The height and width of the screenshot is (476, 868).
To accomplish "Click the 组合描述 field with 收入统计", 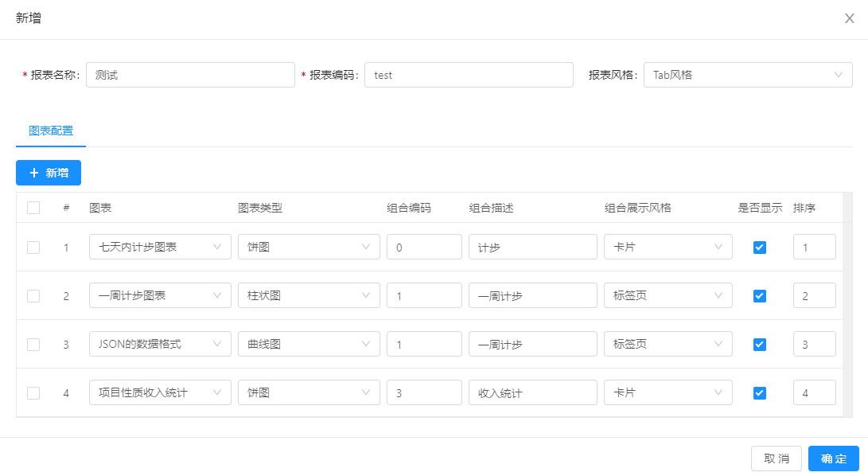I will click(x=532, y=393).
